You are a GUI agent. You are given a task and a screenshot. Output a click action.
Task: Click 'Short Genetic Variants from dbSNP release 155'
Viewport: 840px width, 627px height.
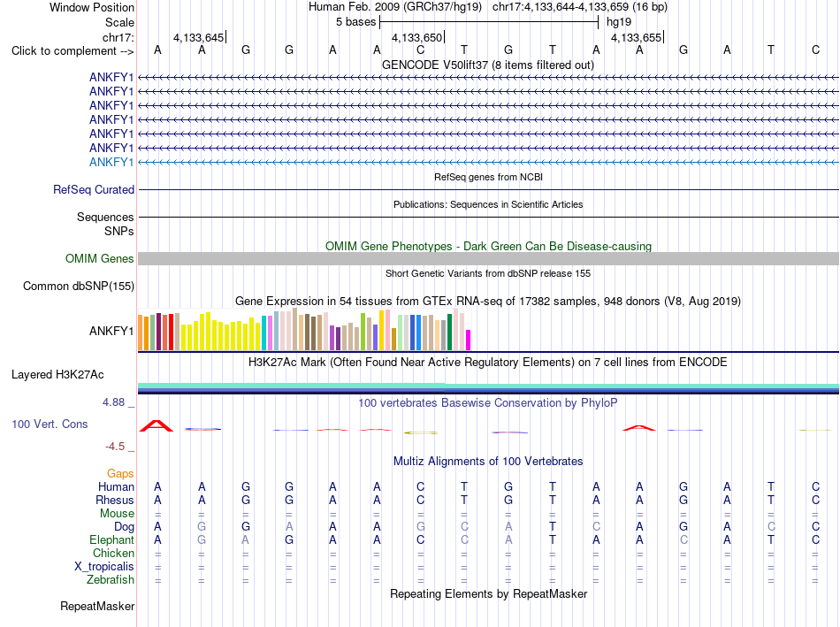(x=488, y=273)
